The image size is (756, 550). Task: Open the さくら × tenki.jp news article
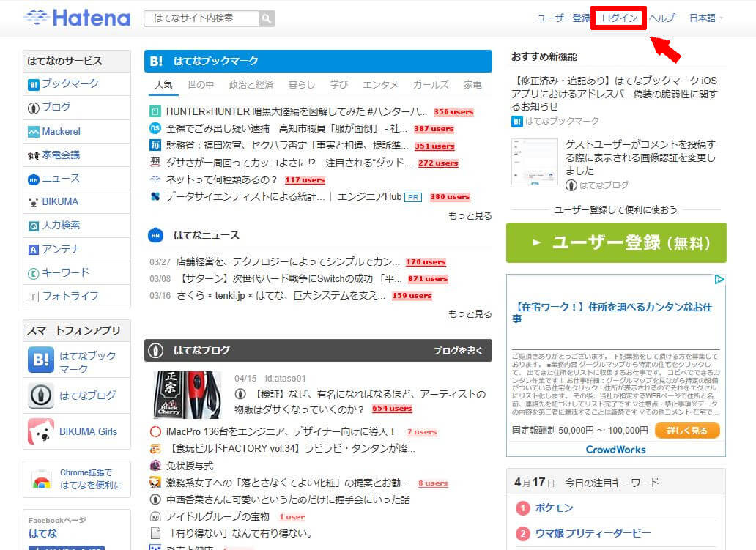[x=281, y=295]
